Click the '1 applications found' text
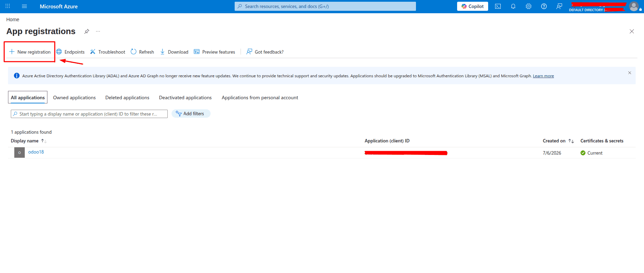The image size is (644, 273). tap(31, 132)
